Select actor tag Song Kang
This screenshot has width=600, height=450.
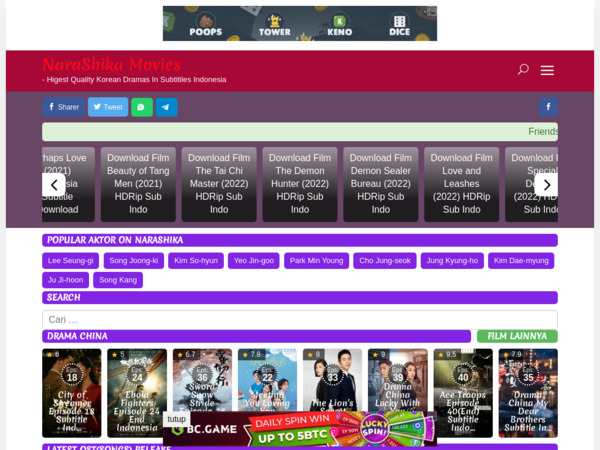(118, 280)
